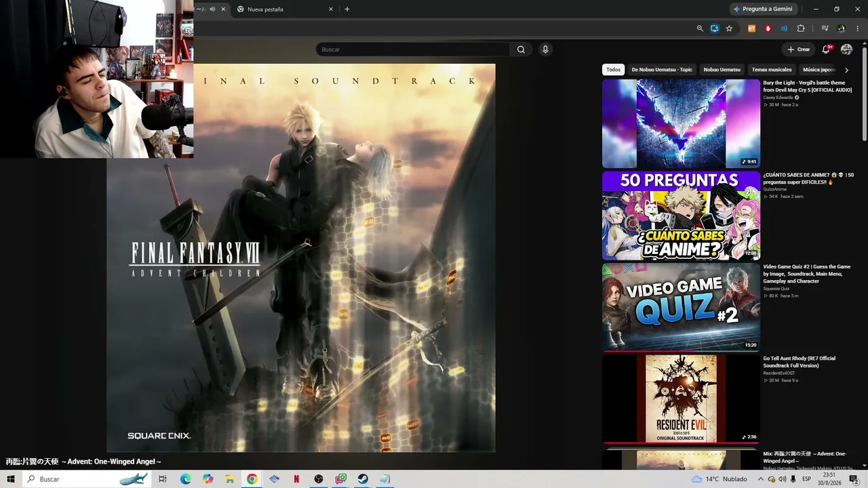Image resolution: width=868 pixels, height=488 pixels.
Task: Open Chrome extensions puzzle menu
Action: (801, 28)
